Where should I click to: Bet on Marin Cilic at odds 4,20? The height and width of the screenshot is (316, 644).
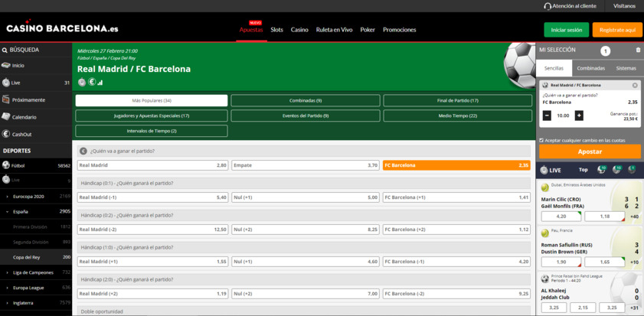tap(561, 217)
